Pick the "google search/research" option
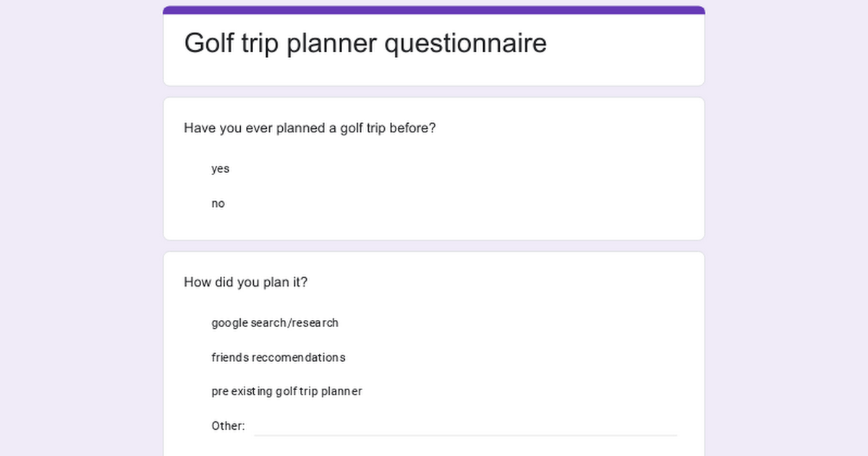Viewport: 868px width, 456px height. tap(275, 323)
